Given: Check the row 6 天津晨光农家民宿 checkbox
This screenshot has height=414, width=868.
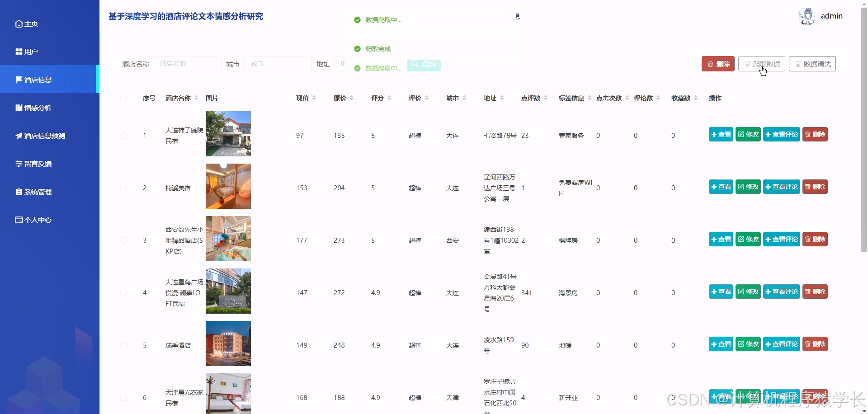Looking at the screenshot, I should [x=123, y=398].
